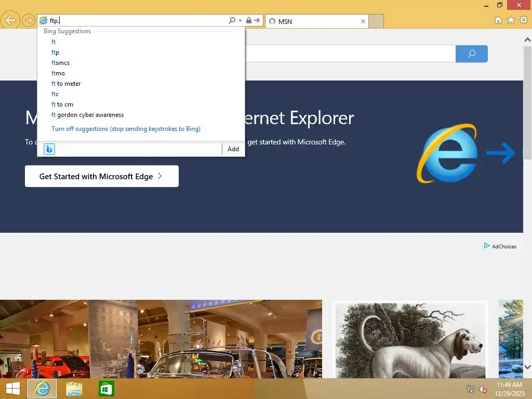Open File Explorer from taskbar
Image resolution: width=532 pixels, height=399 pixels.
(x=74, y=389)
